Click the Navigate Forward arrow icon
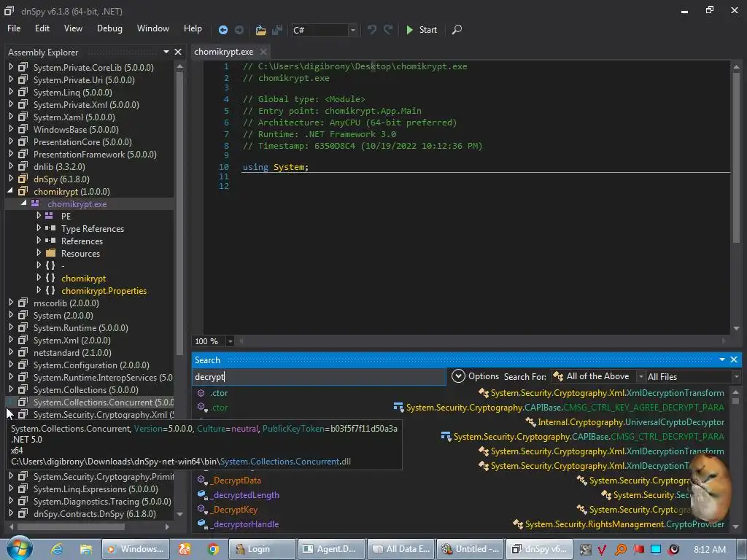This screenshot has height=560, width=747. (240, 30)
